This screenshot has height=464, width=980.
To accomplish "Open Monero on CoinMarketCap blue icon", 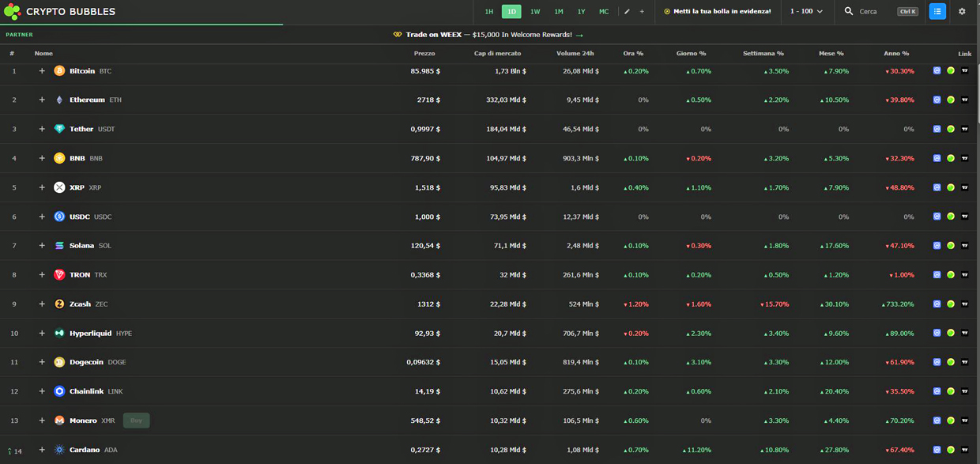I will (937, 421).
